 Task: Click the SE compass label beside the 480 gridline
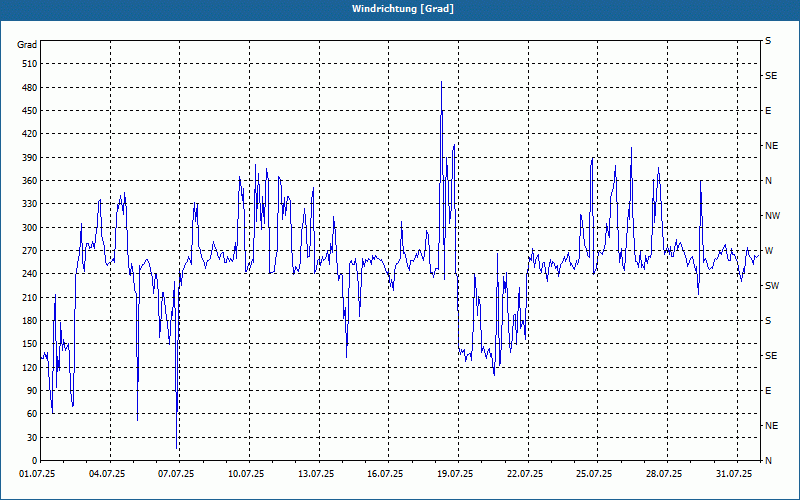pyautogui.click(x=771, y=76)
